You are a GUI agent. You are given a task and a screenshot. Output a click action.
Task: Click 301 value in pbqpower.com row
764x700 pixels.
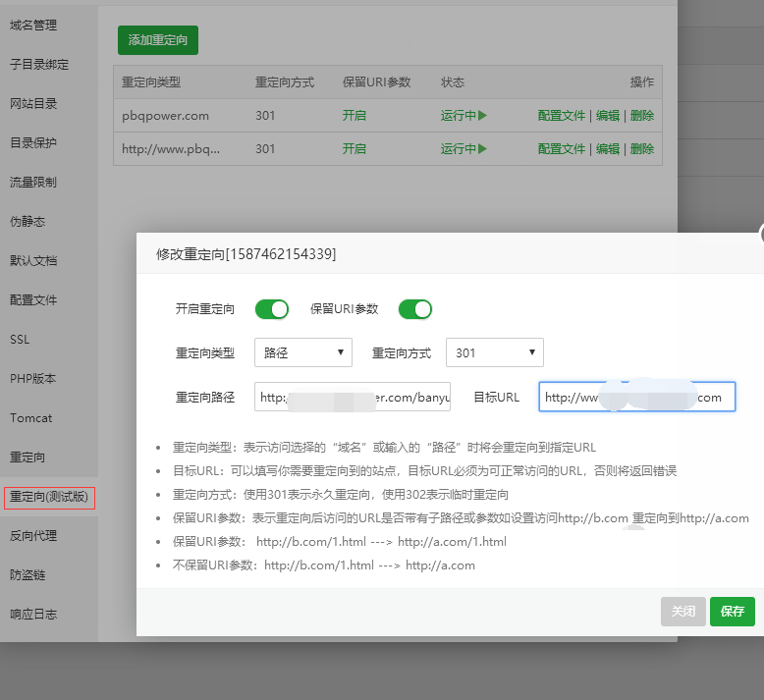pyautogui.click(x=265, y=116)
